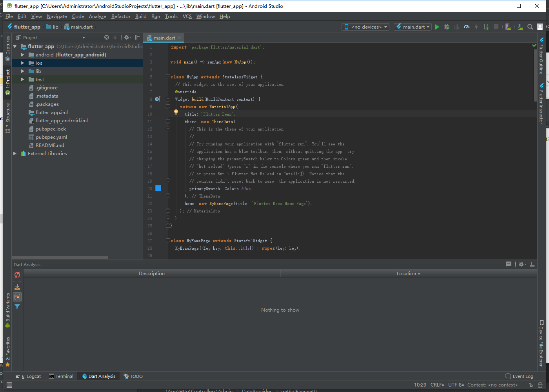Toggle the blue filter icon in Dart Analysis
This screenshot has height=392, width=549.
pos(17,307)
